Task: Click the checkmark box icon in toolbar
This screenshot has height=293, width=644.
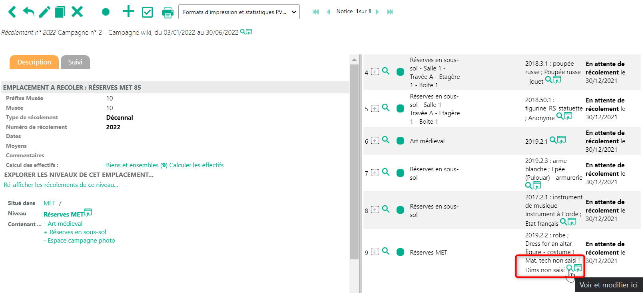Action: (148, 12)
